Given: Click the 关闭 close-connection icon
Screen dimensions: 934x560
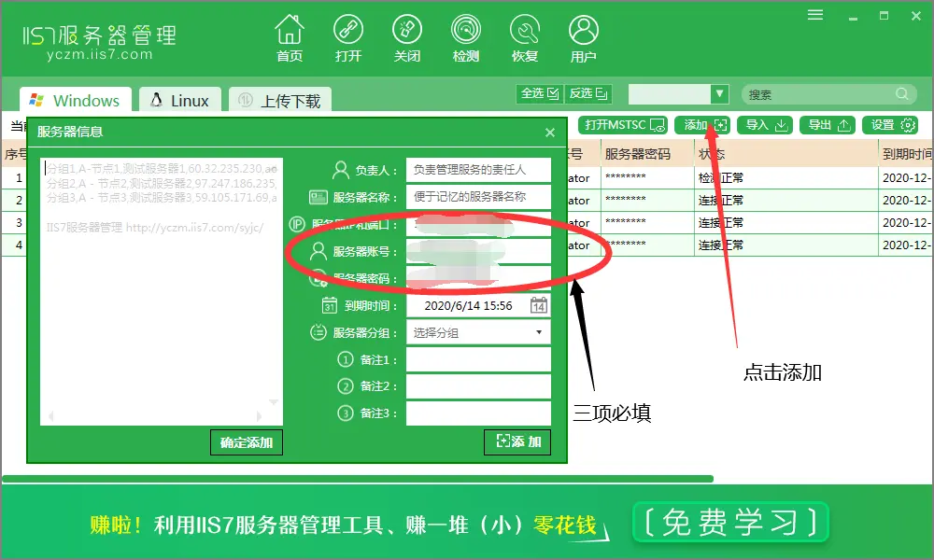Looking at the screenshot, I should pyautogui.click(x=407, y=38).
